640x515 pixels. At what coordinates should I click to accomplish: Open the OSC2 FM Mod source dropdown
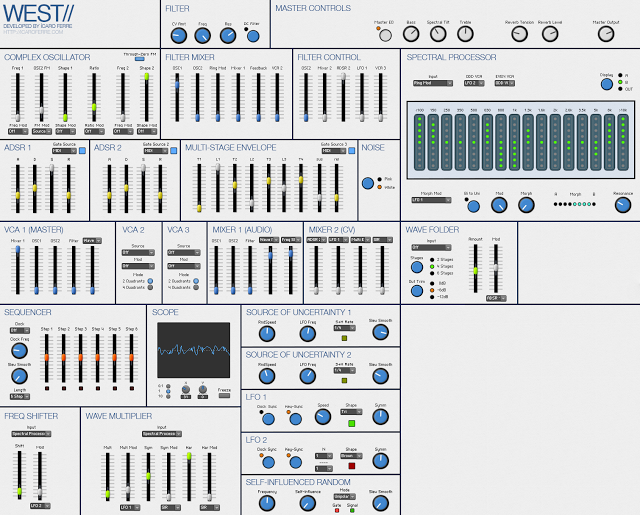coord(41,131)
